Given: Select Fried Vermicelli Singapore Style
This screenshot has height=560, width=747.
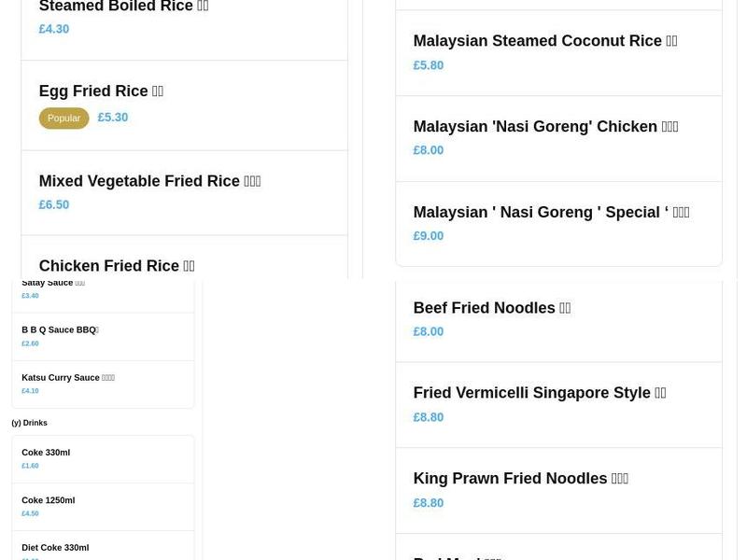Looking at the screenshot, I should click(538, 392).
